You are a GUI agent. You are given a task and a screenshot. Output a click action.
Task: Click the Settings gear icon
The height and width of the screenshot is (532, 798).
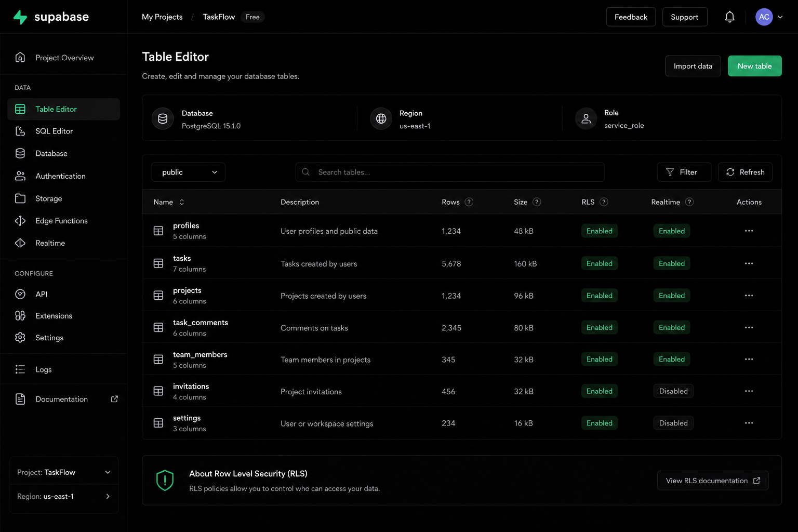[20, 338]
